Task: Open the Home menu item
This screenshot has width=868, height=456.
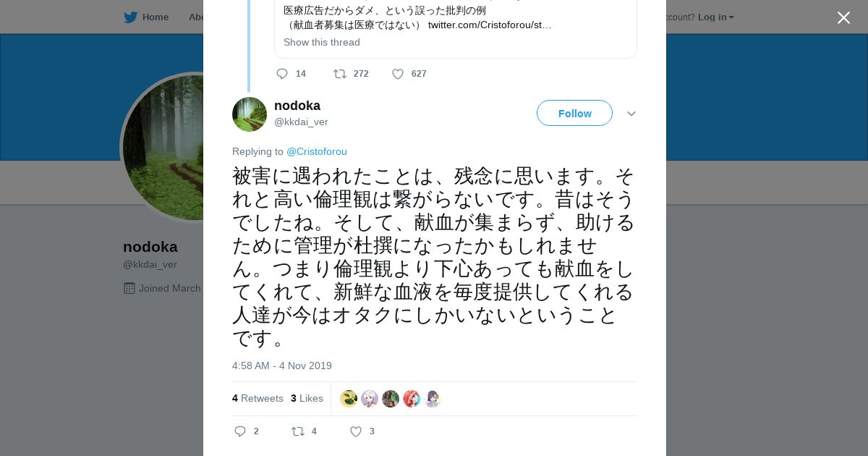Action: pos(155,17)
